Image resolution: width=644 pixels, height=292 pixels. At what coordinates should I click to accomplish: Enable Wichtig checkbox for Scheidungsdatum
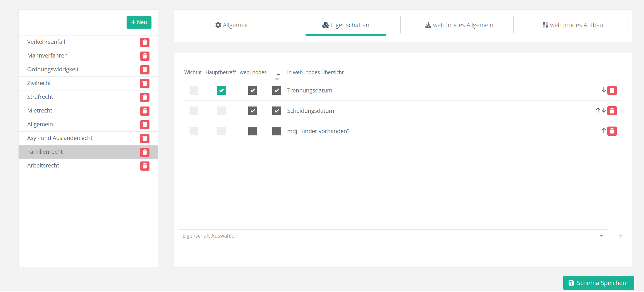point(194,111)
